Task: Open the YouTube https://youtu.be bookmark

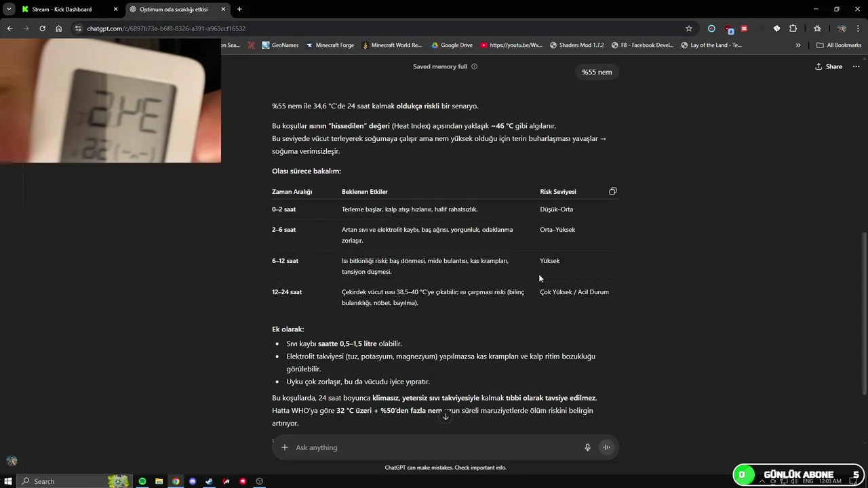Action: click(511, 45)
